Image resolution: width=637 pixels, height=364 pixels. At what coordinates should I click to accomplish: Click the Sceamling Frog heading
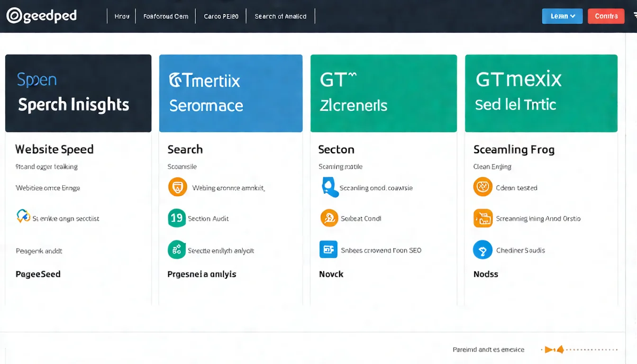tap(514, 149)
